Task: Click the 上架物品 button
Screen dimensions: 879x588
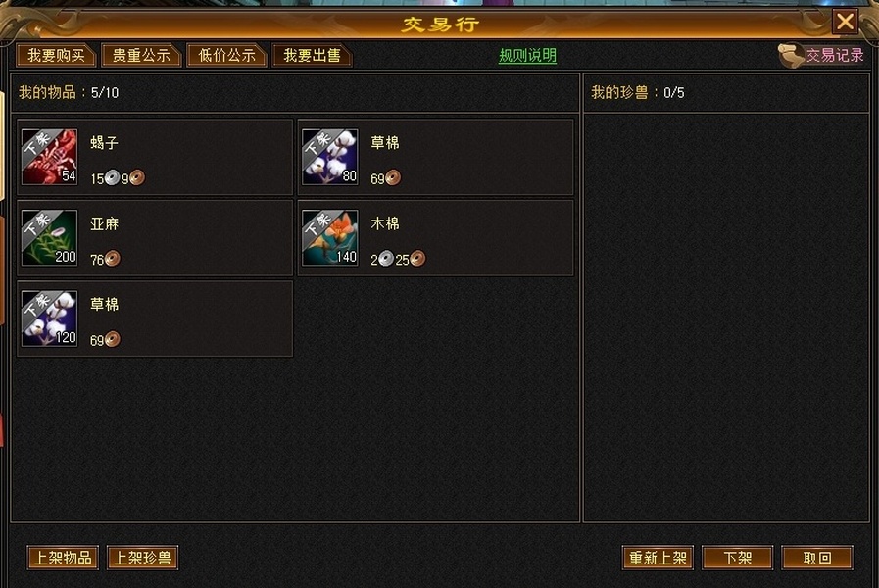Action: pos(63,558)
